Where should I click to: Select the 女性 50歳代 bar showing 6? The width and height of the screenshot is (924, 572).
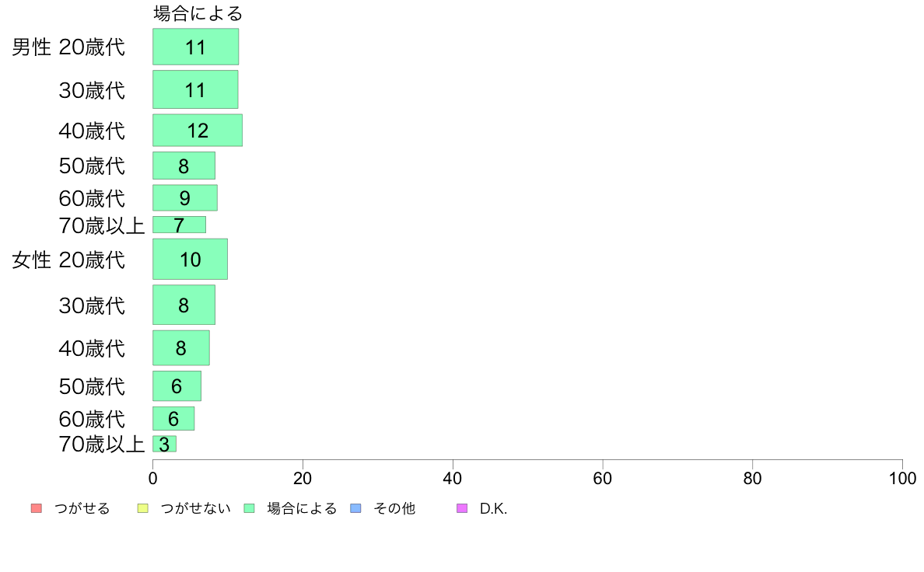coord(177,385)
